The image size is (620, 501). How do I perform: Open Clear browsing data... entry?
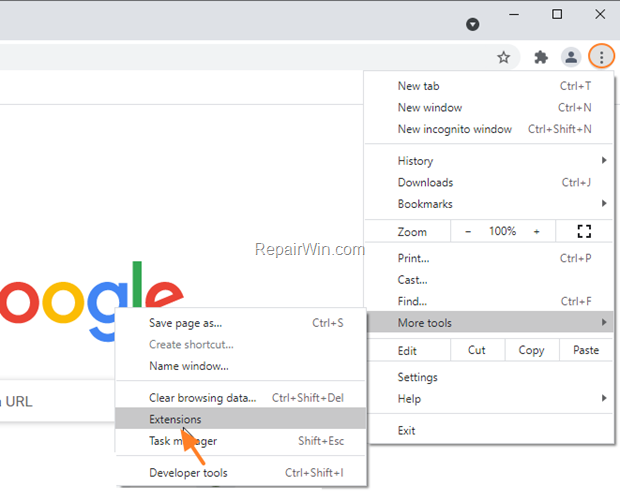(240, 398)
